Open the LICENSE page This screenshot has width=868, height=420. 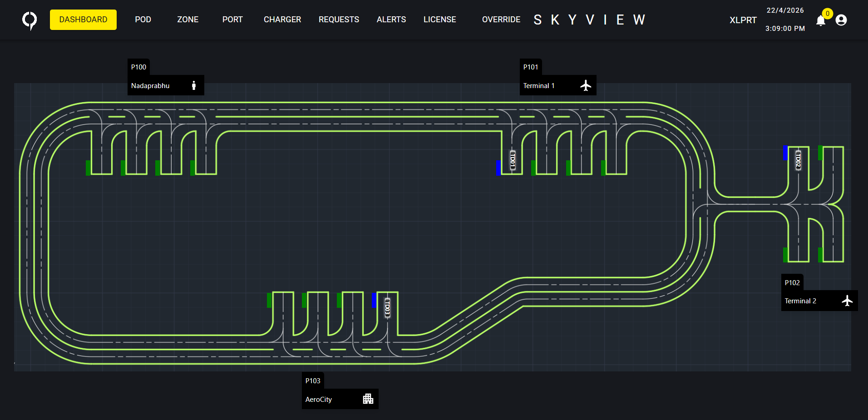439,20
